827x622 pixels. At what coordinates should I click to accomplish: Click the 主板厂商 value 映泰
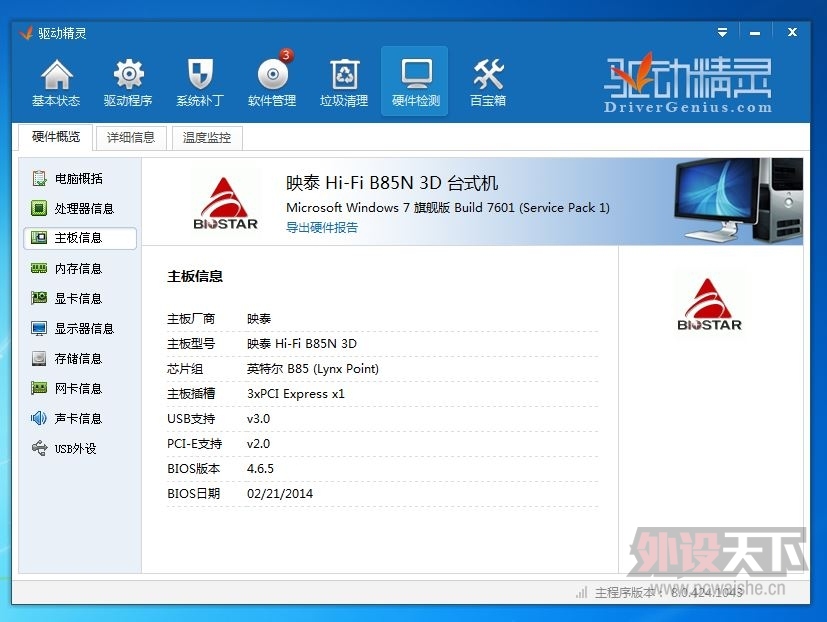[x=259, y=319]
